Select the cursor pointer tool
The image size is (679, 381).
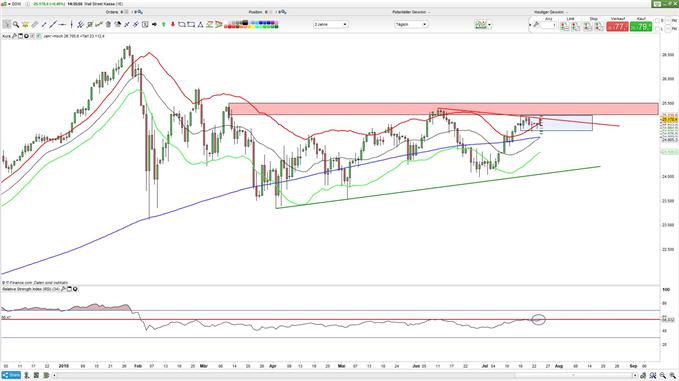click(7, 25)
